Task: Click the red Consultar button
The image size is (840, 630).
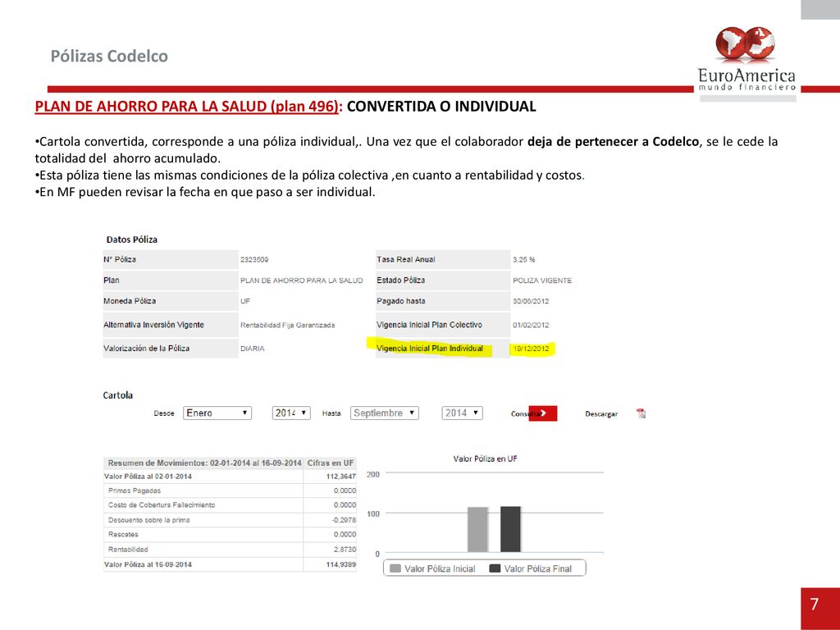Action: [542, 413]
